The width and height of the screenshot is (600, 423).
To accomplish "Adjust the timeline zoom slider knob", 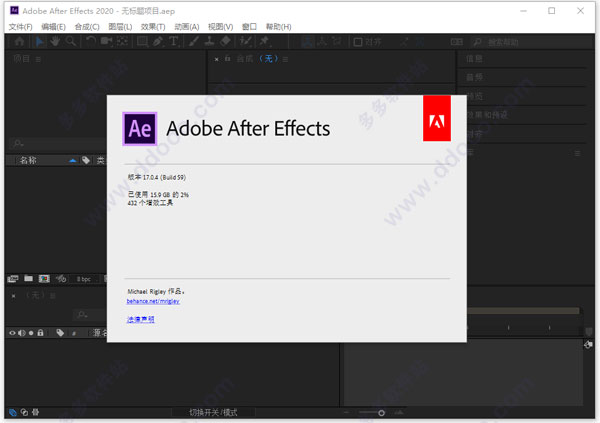I will click(382, 413).
